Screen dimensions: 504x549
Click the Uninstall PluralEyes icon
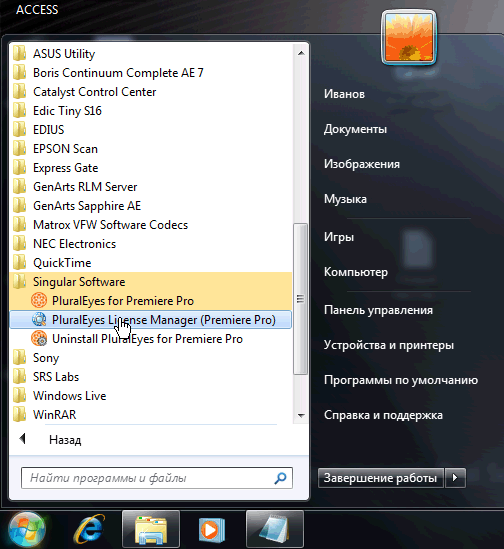[x=39, y=339]
